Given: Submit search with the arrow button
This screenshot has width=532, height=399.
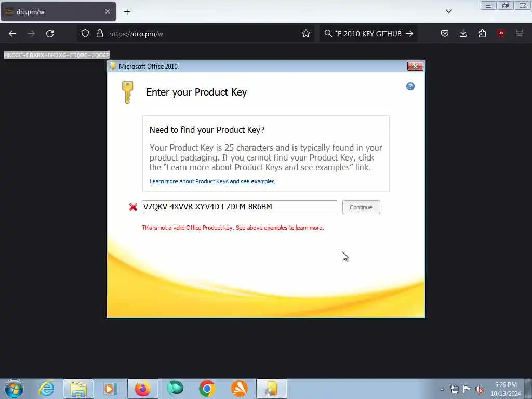Looking at the screenshot, I should click(x=409, y=33).
